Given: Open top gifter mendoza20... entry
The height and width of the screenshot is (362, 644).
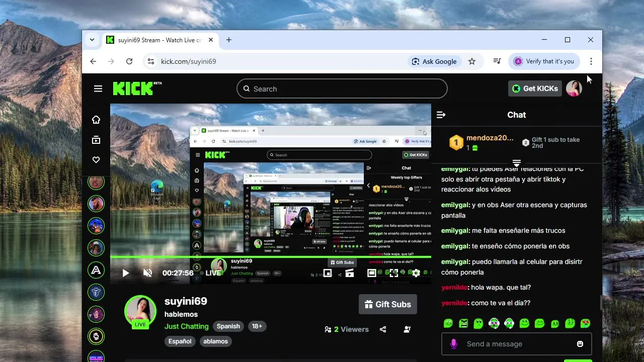Looking at the screenshot, I should point(481,142).
